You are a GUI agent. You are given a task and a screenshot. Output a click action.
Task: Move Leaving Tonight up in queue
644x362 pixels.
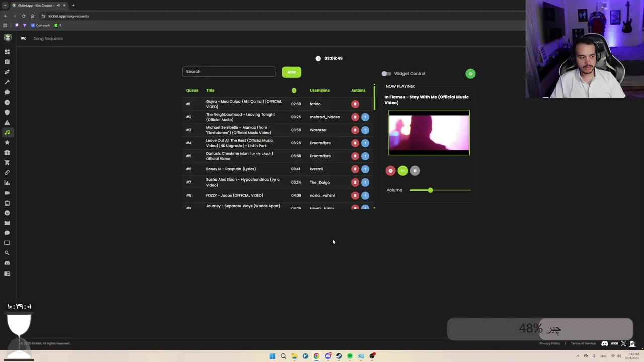(365, 117)
